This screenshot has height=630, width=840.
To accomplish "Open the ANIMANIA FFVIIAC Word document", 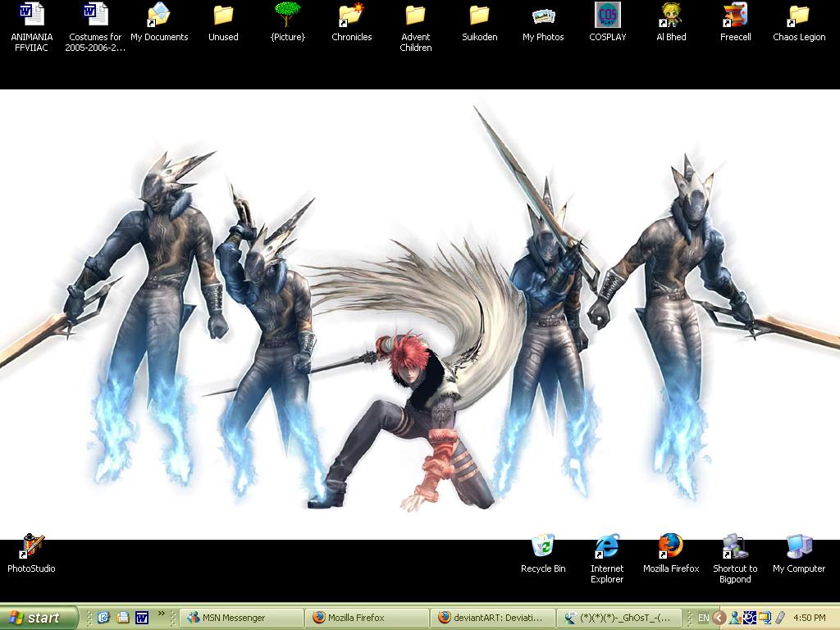I will coord(31,15).
